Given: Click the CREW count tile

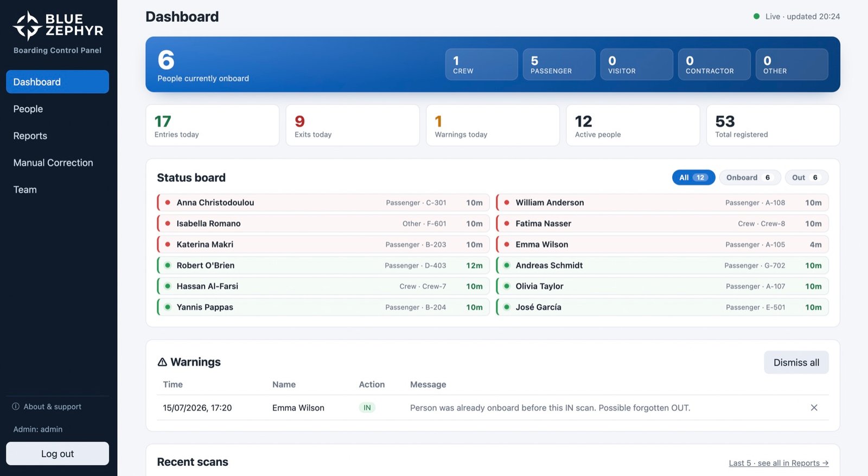Looking at the screenshot, I should pyautogui.click(x=481, y=65).
